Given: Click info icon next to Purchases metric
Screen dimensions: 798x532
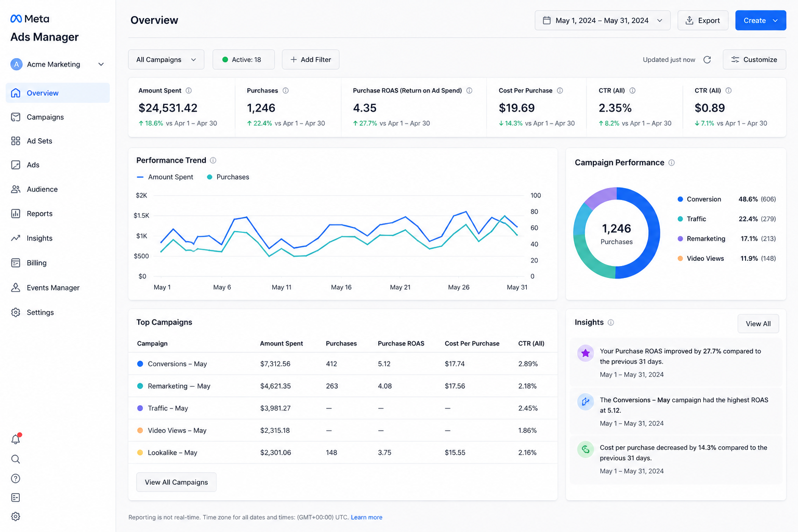Looking at the screenshot, I should click(286, 90).
